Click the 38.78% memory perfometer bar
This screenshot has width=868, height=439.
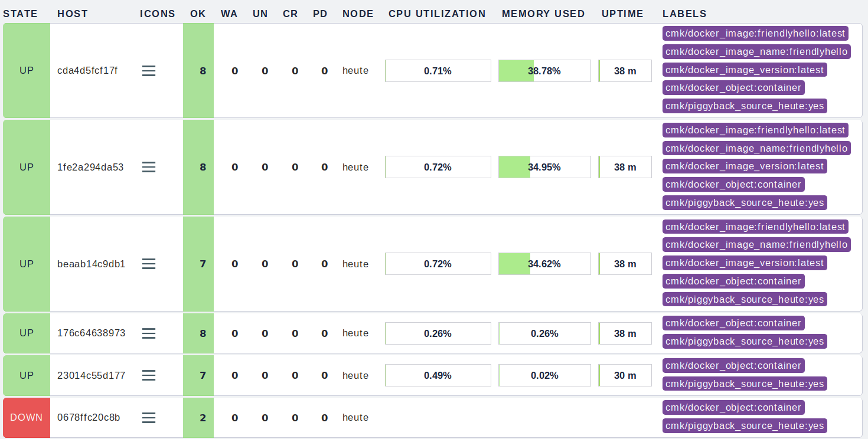pos(544,70)
